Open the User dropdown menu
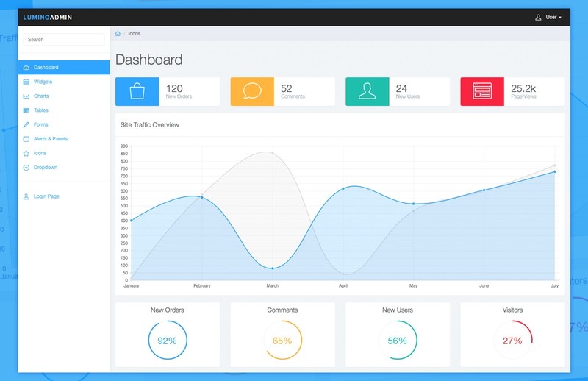This screenshot has width=588, height=381. [548, 17]
